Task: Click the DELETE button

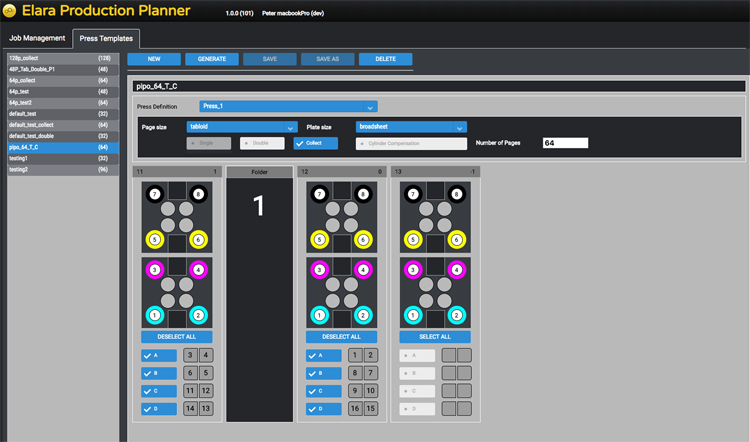Action: coord(386,59)
